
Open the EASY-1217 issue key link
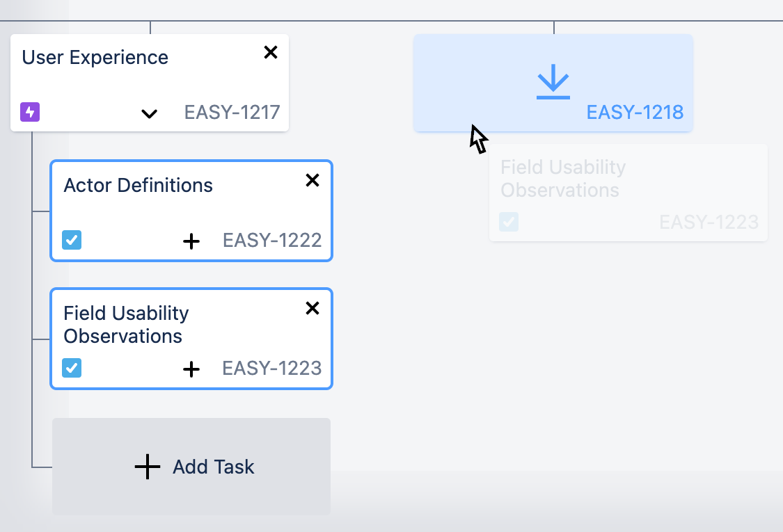[232, 112]
